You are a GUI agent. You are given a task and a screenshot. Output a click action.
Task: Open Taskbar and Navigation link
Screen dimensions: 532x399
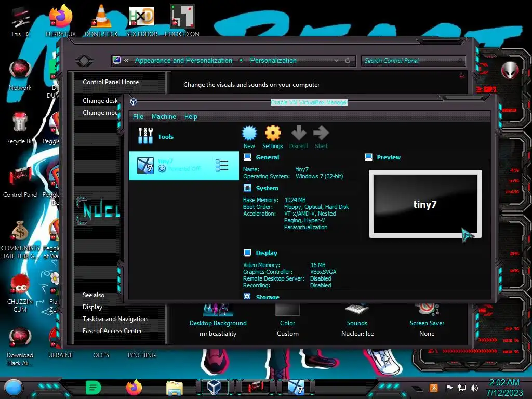115,319
